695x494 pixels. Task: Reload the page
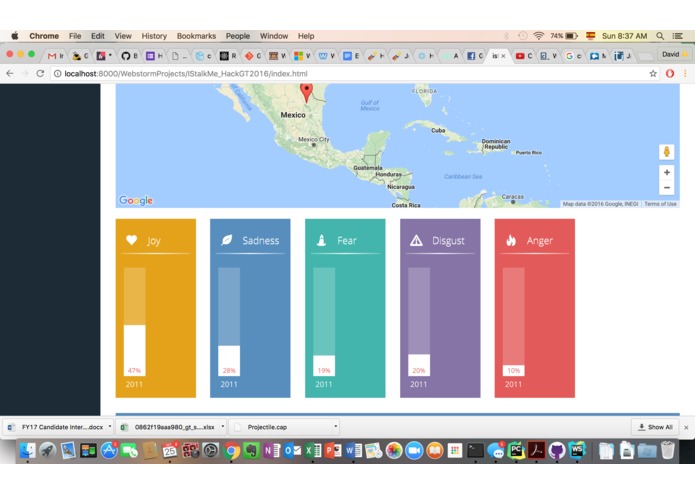[x=40, y=74]
